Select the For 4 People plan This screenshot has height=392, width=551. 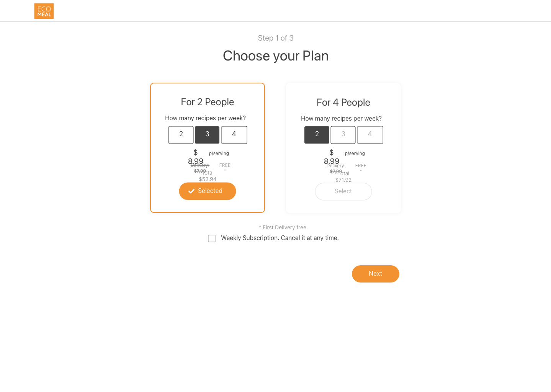click(343, 191)
